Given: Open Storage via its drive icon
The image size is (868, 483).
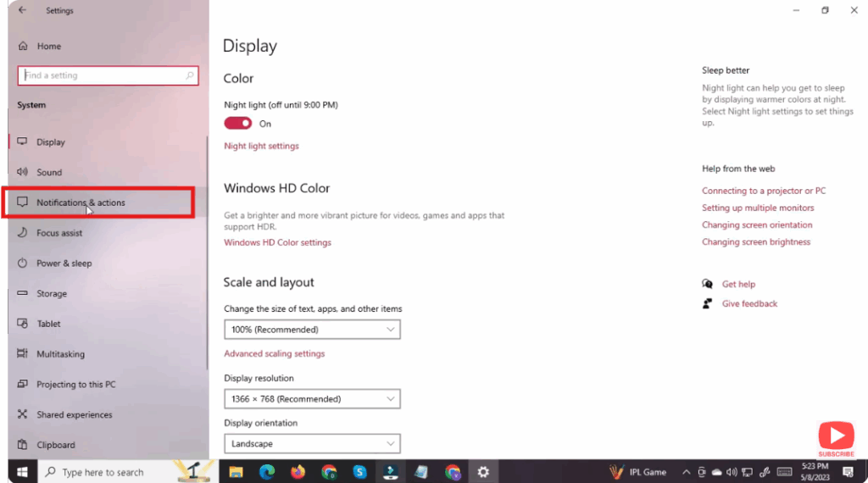Looking at the screenshot, I should coord(22,294).
